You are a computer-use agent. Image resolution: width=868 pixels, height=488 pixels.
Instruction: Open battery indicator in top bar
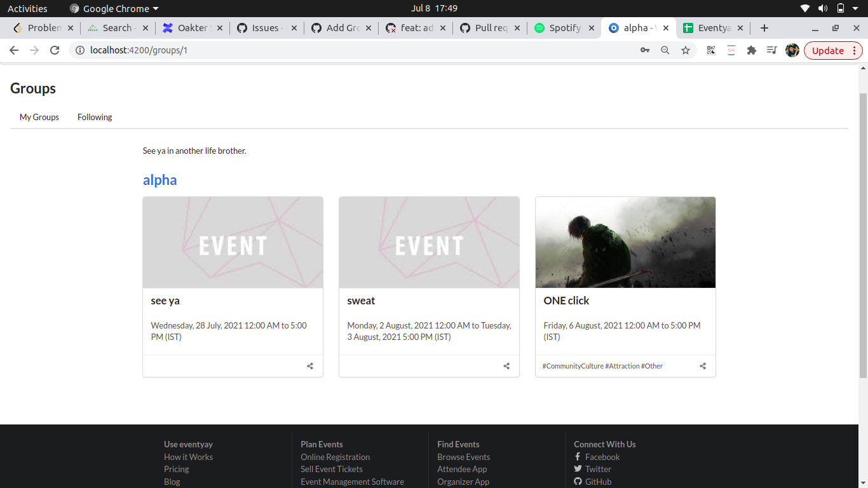[841, 8]
